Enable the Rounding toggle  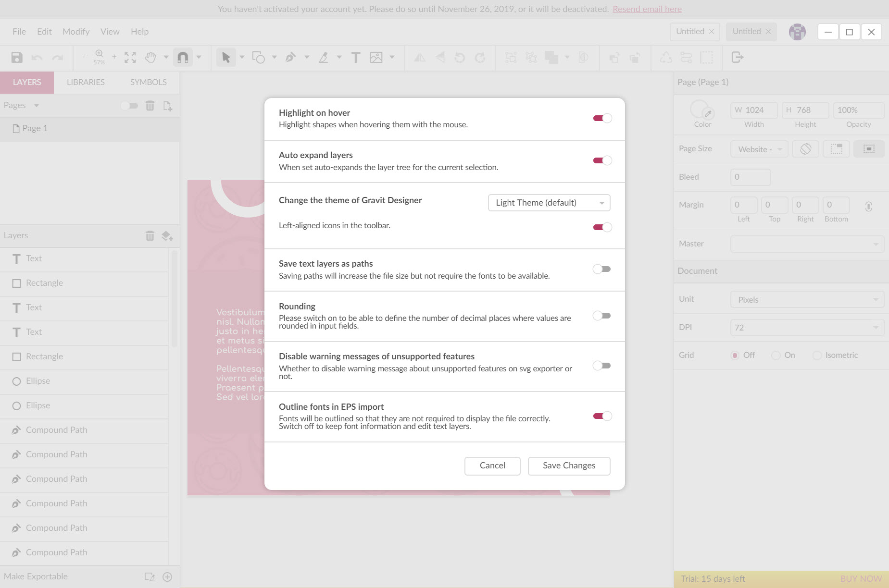(602, 316)
